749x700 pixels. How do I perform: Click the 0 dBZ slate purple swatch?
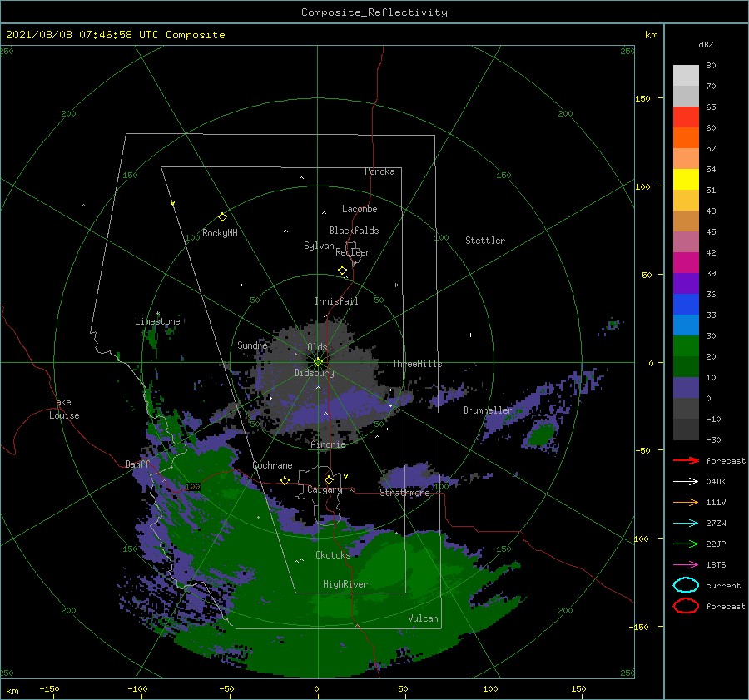(686, 388)
